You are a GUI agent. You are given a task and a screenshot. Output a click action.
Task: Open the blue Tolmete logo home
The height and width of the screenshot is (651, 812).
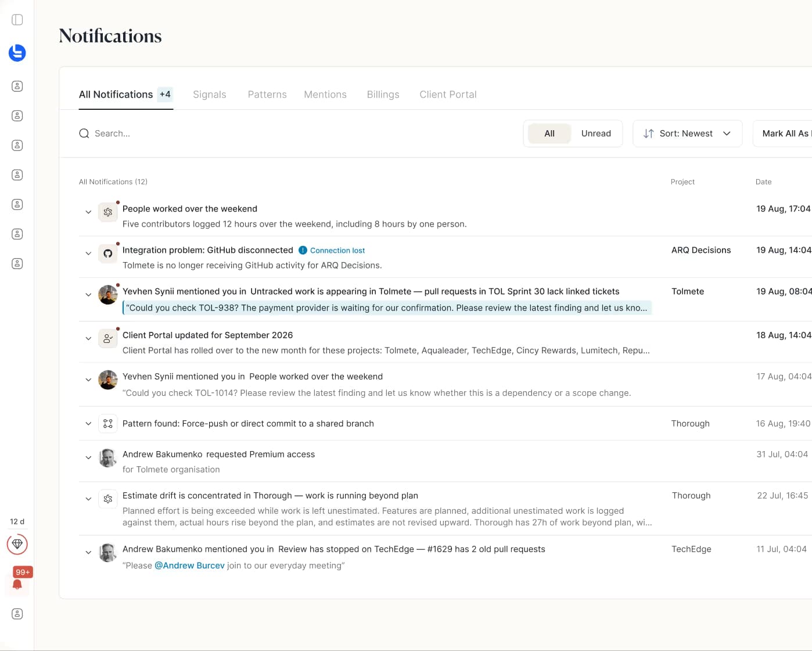tap(17, 53)
